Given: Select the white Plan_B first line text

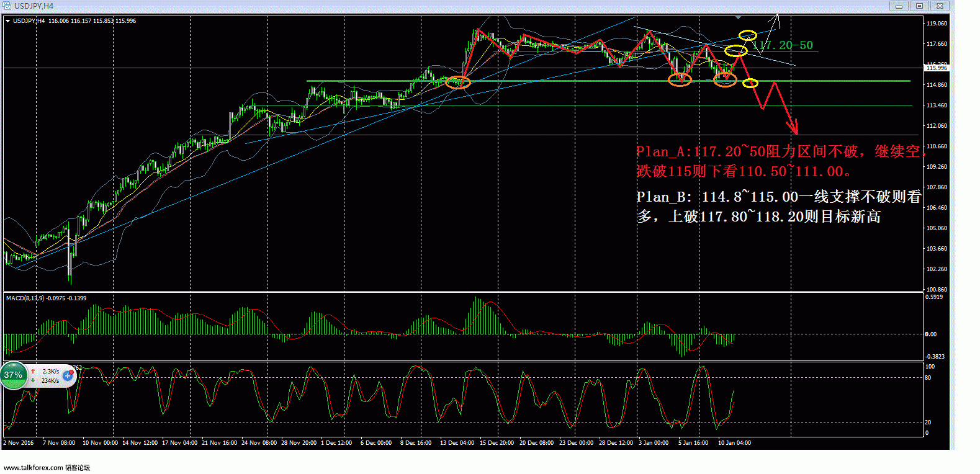Looking at the screenshot, I should tap(779, 197).
